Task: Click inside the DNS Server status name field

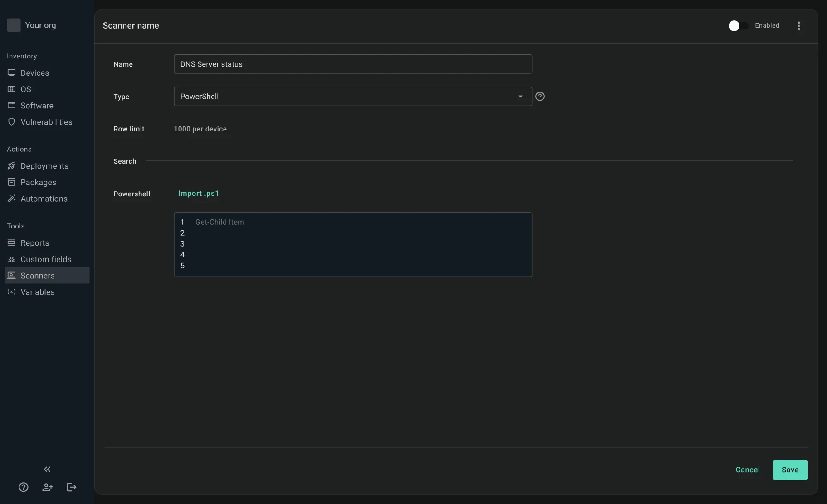Action: (x=353, y=64)
